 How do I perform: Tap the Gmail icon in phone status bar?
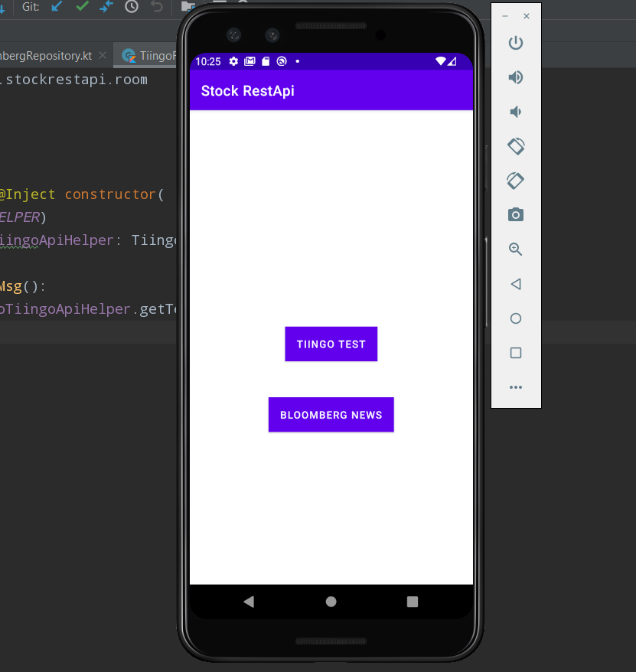250,61
